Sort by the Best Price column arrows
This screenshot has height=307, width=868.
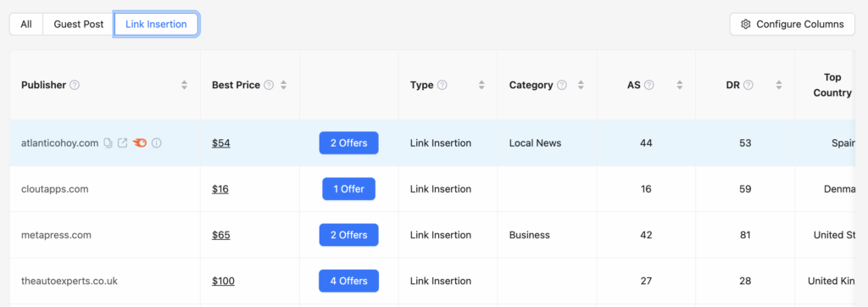point(283,86)
